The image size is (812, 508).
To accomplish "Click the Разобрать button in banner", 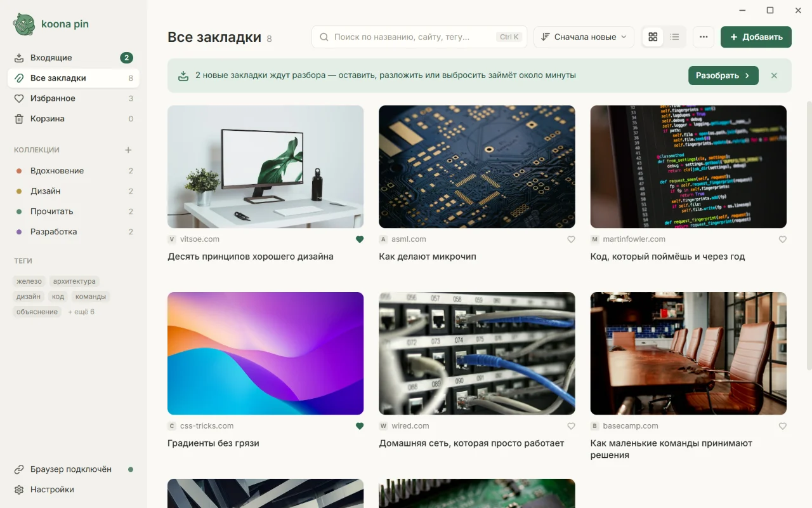I will pos(723,76).
